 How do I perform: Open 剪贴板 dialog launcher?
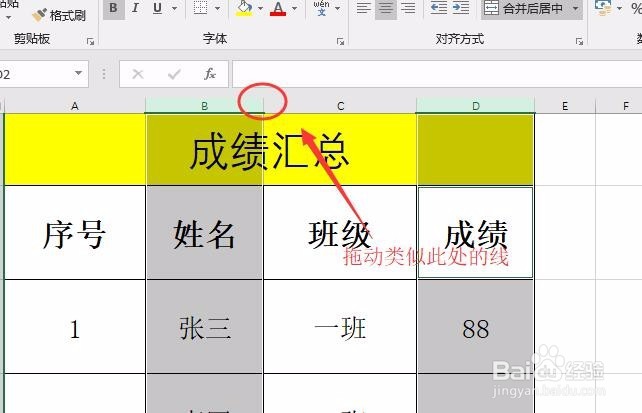click(x=90, y=41)
